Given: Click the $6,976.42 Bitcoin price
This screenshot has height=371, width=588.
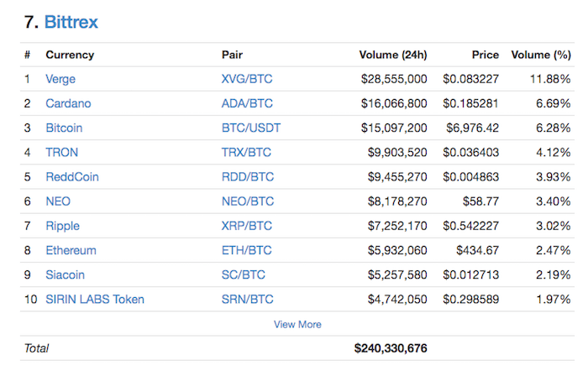Looking at the screenshot, I should [472, 128].
